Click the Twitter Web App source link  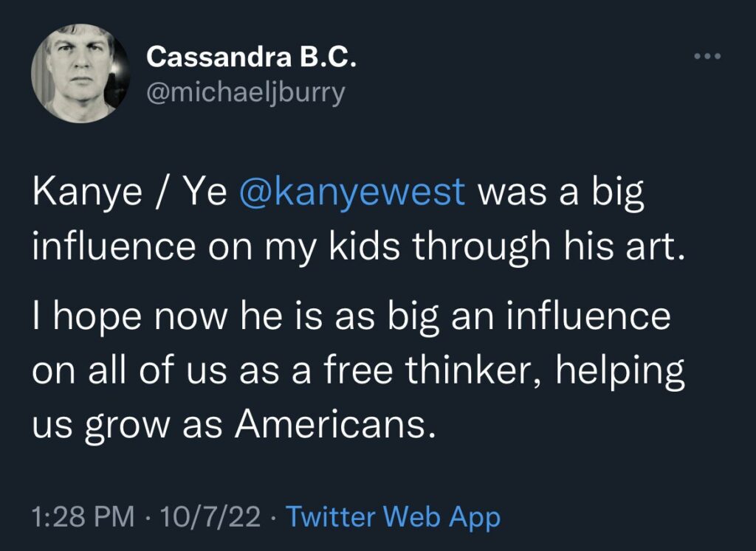(x=393, y=516)
